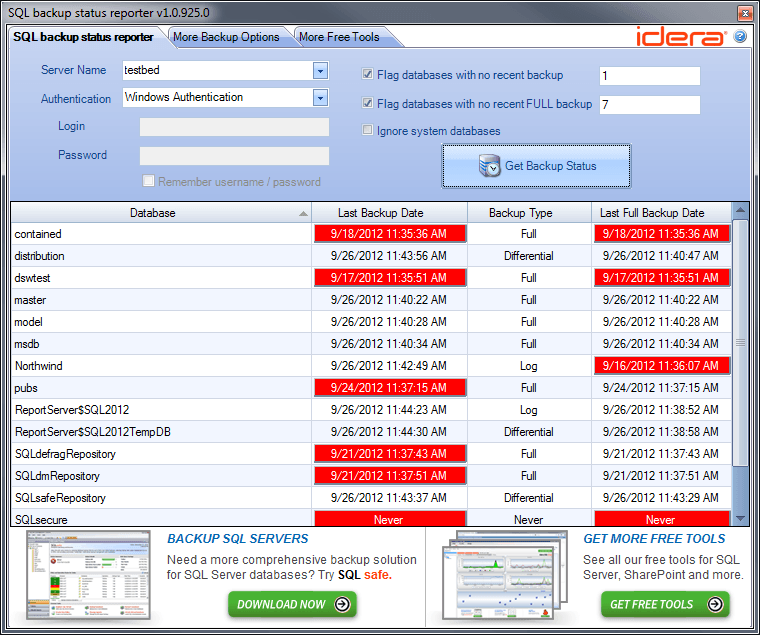The height and width of the screenshot is (635, 760).
Task: Click the database list vertical scrollbar thumb
Action: click(x=740, y=342)
